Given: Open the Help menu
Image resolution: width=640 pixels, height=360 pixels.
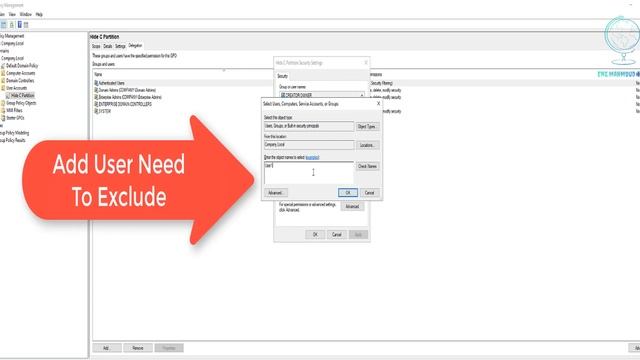Looking at the screenshot, I should pos(39,14).
